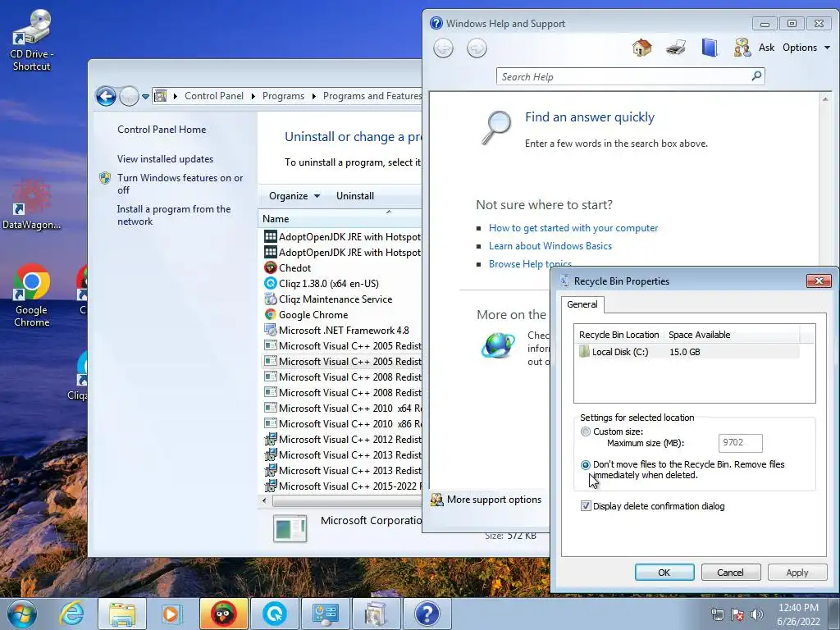Viewport: 840px width, 630px height.
Task: Switch to Cliqz browser taskbar button
Action: point(274,614)
